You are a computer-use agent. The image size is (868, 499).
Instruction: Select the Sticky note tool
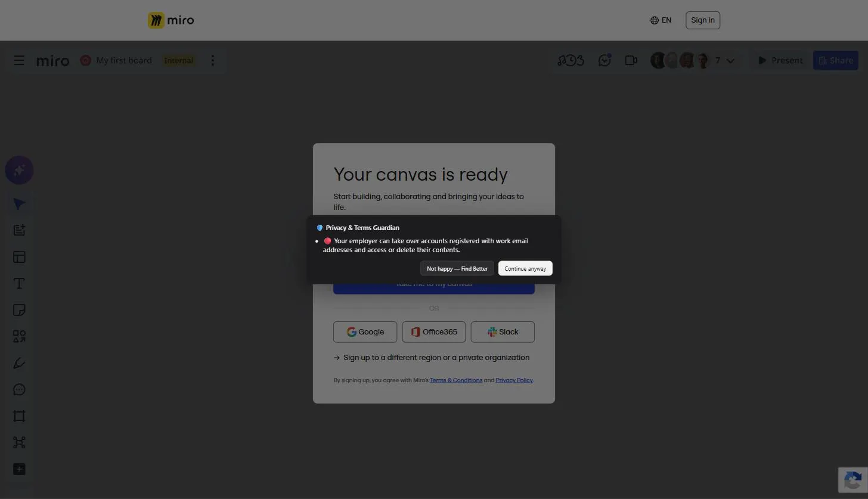19,310
